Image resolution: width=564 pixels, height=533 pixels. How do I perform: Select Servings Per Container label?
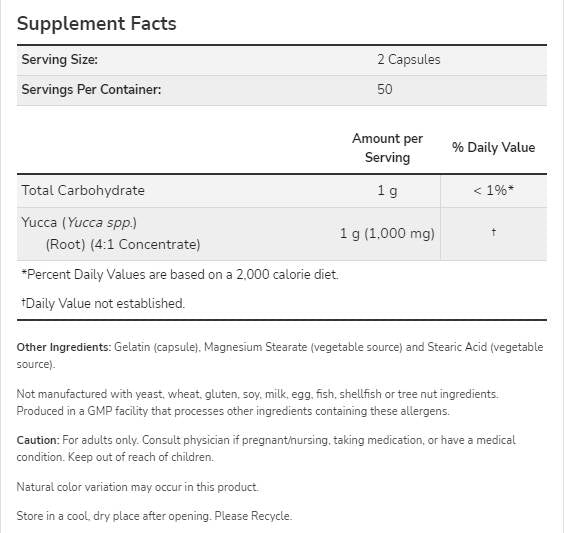click(91, 90)
